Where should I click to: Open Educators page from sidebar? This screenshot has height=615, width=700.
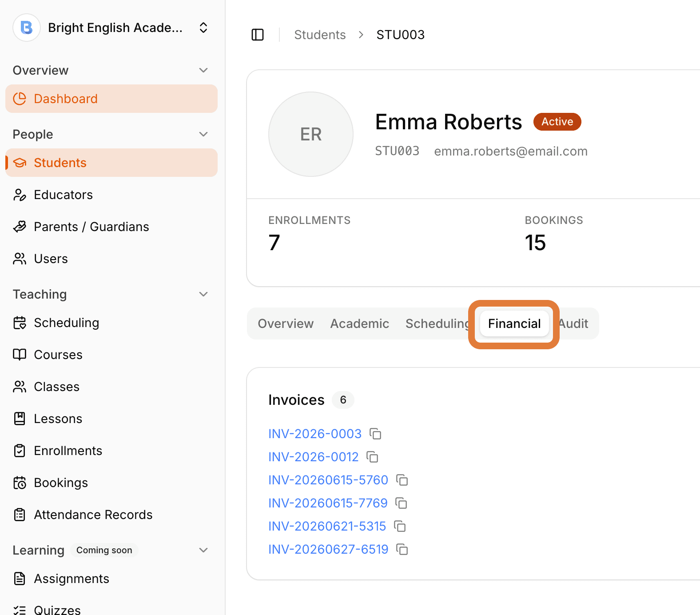[x=111, y=195]
